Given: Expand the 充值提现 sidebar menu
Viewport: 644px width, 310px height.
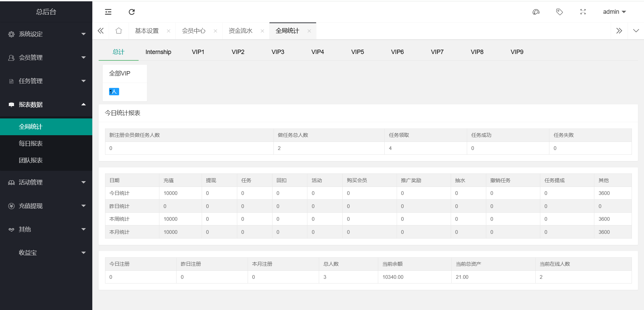Looking at the screenshot, I should 46,206.
